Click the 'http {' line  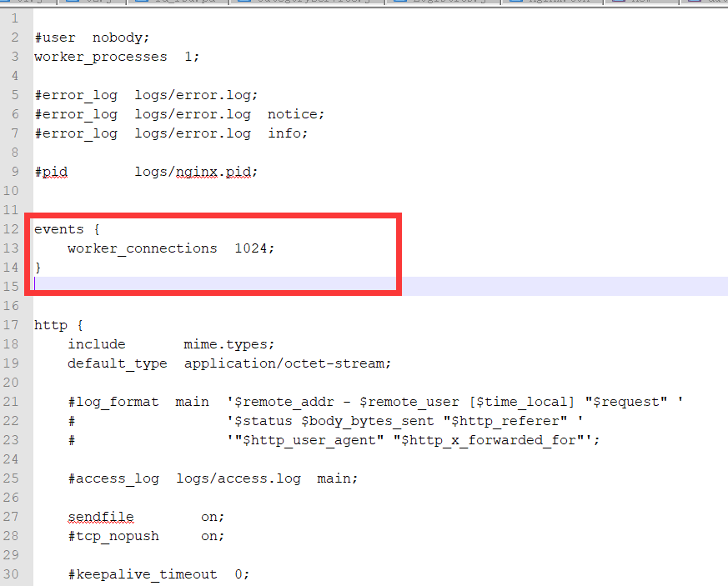[58, 325]
